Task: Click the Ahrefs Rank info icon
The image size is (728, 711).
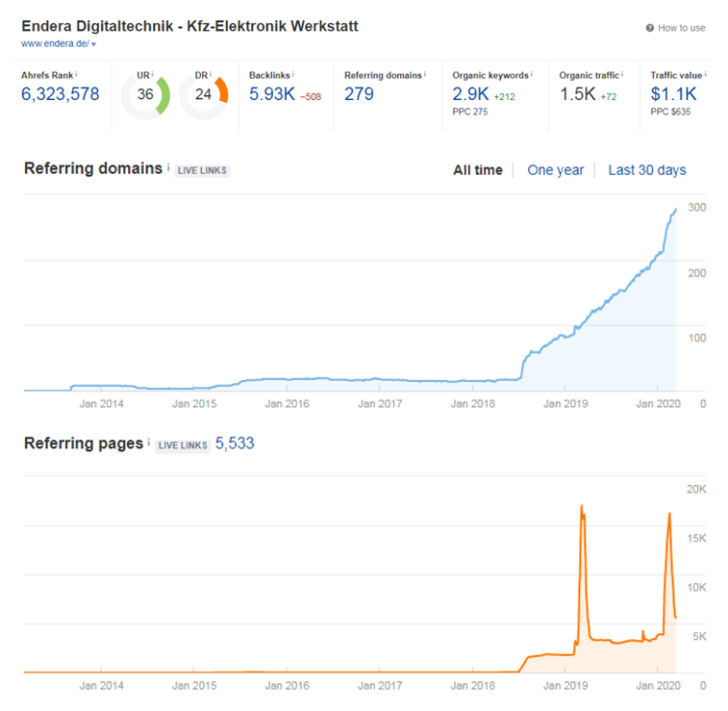Action: 76,74
